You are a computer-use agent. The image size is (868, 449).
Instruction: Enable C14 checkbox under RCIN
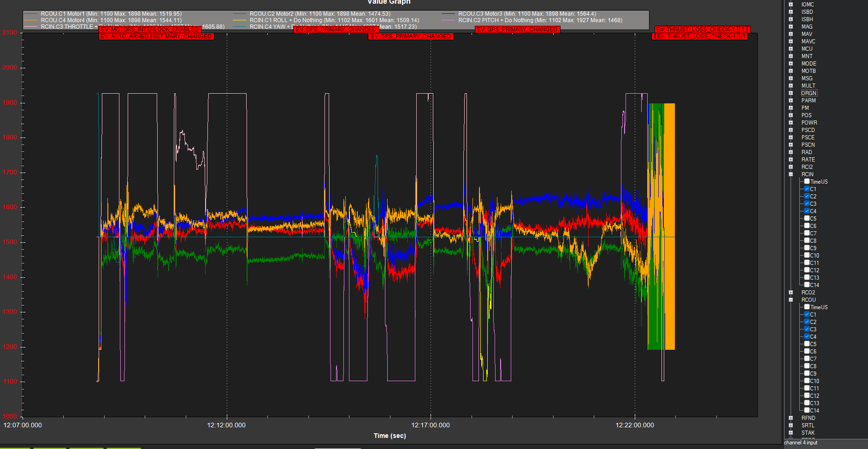pos(807,285)
